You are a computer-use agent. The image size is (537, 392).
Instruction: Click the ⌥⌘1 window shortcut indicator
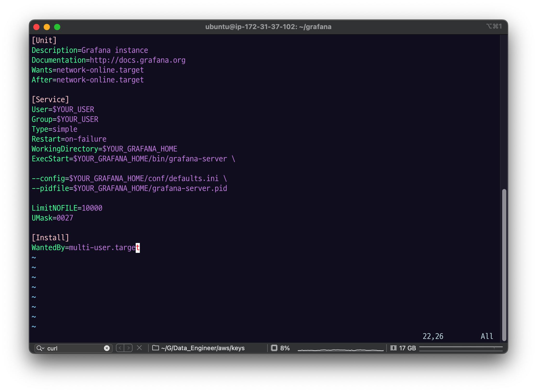[x=494, y=26]
